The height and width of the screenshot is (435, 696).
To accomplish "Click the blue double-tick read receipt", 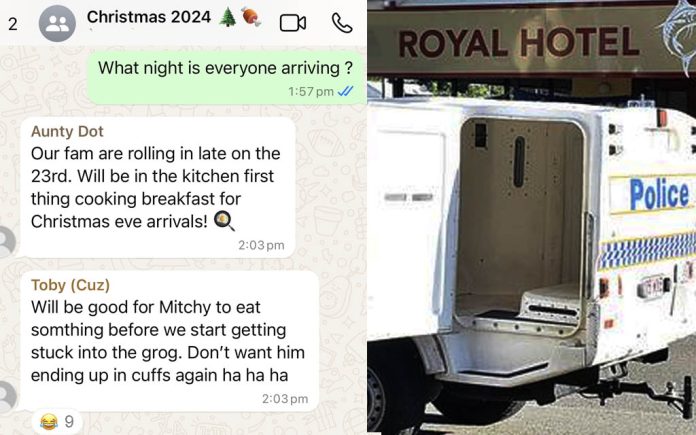I will click(x=345, y=91).
